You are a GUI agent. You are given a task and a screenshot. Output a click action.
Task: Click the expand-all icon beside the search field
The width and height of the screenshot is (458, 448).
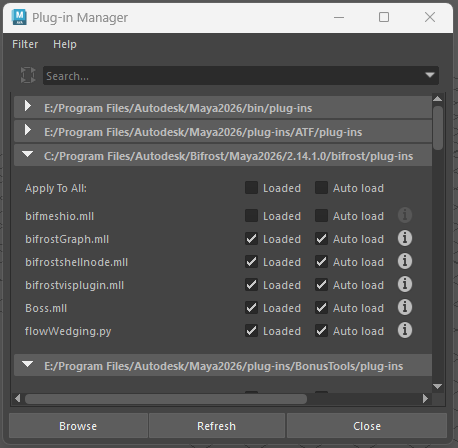coord(28,75)
